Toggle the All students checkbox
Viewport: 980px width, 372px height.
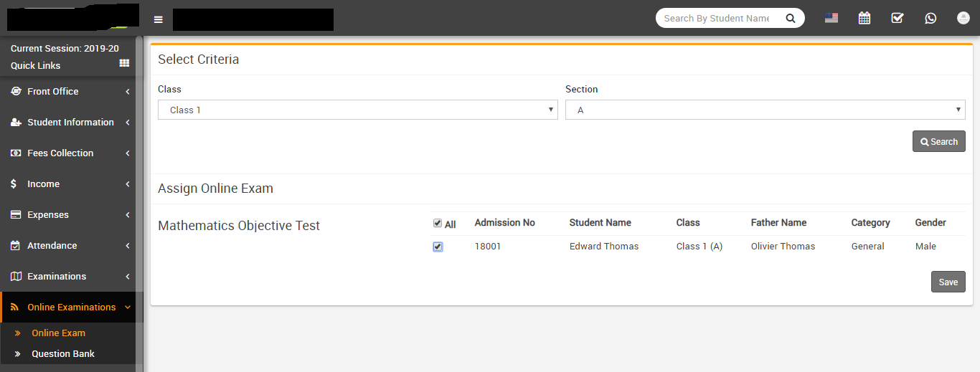pyautogui.click(x=438, y=224)
